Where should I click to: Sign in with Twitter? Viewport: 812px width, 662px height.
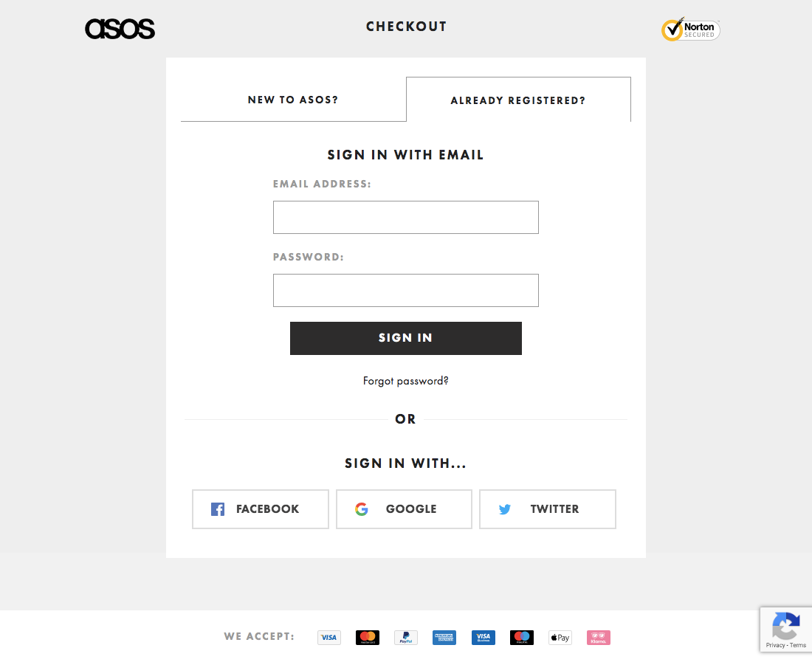coord(548,508)
